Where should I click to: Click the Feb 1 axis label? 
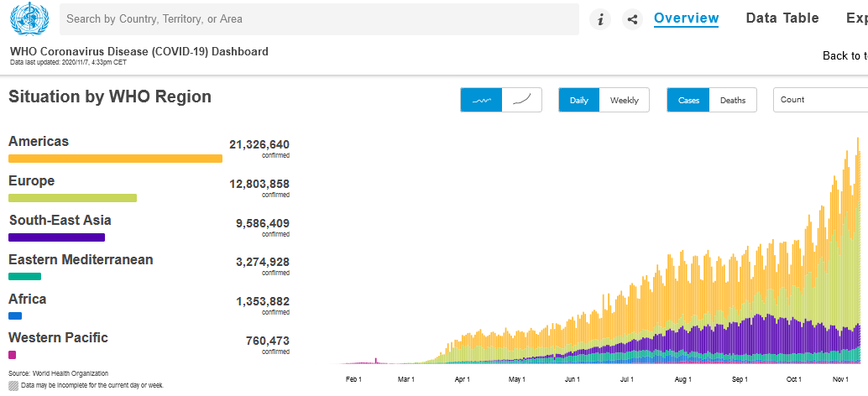tap(353, 379)
